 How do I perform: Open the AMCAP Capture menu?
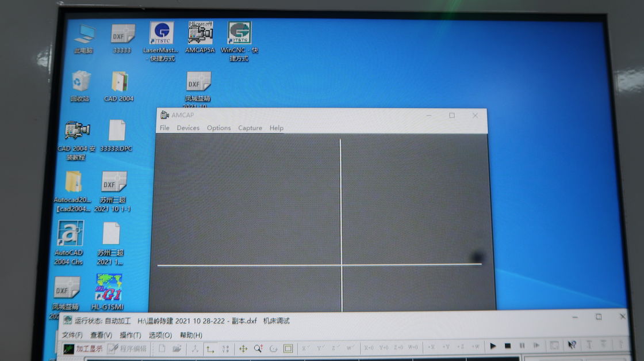pos(250,128)
